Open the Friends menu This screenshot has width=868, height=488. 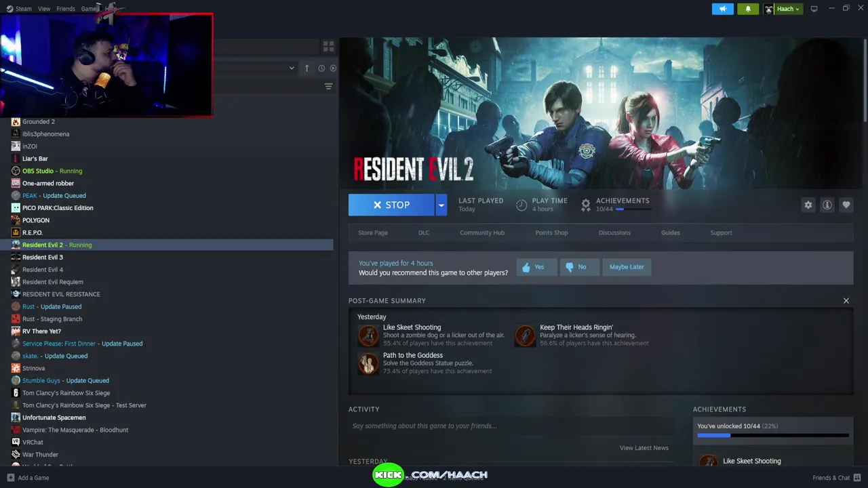[x=66, y=9]
